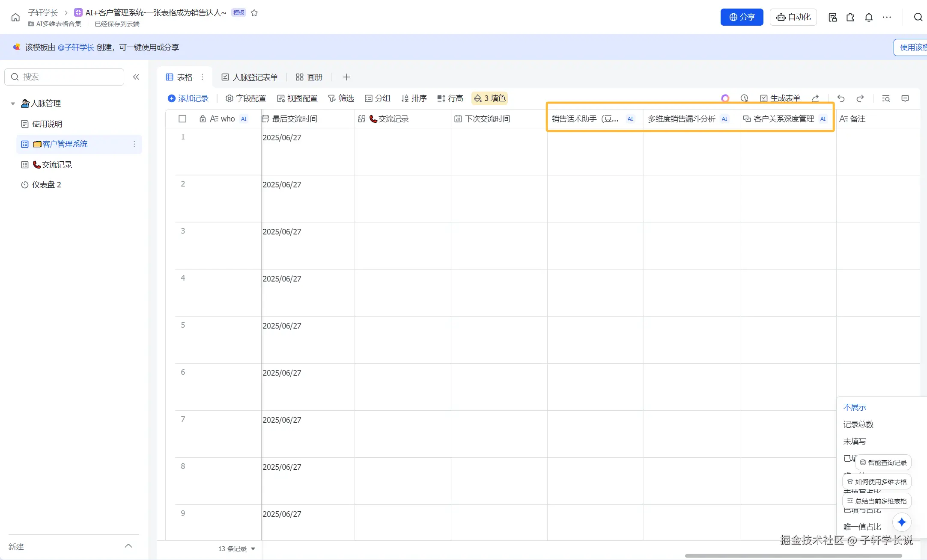The height and width of the screenshot is (560, 927).
Task: Click the 添加记录 button
Action: pos(188,98)
